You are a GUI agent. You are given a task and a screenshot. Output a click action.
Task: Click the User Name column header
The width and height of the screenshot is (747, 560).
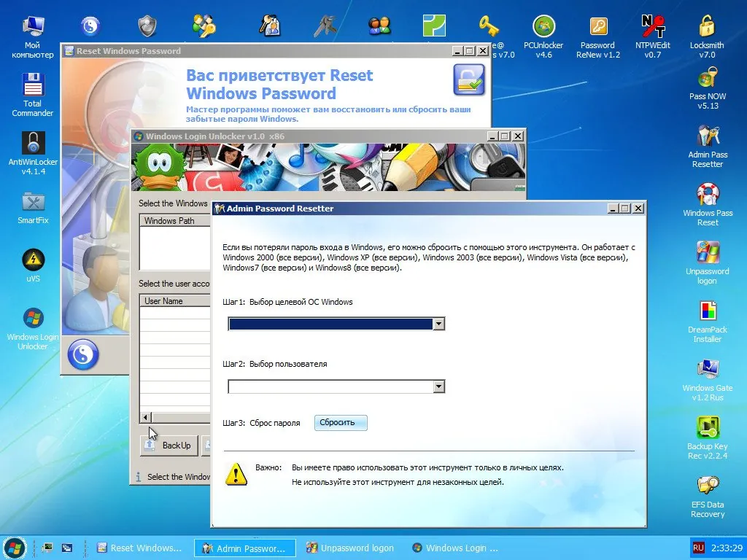pos(175,301)
